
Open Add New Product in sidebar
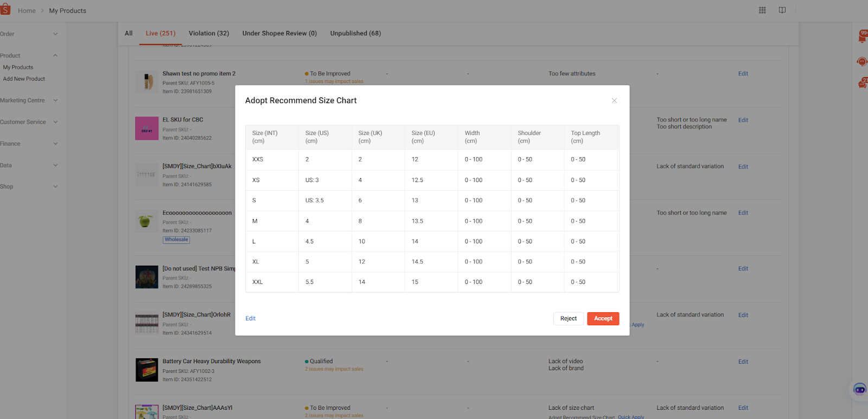point(24,79)
